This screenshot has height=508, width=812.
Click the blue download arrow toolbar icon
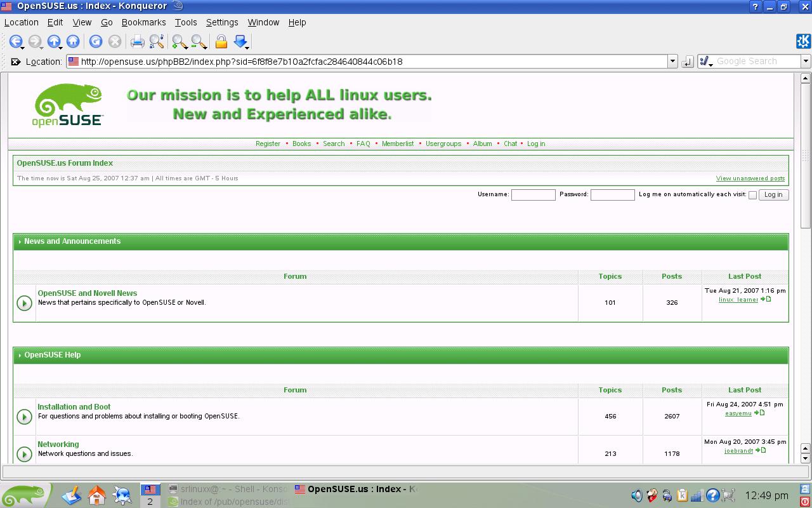(240, 41)
